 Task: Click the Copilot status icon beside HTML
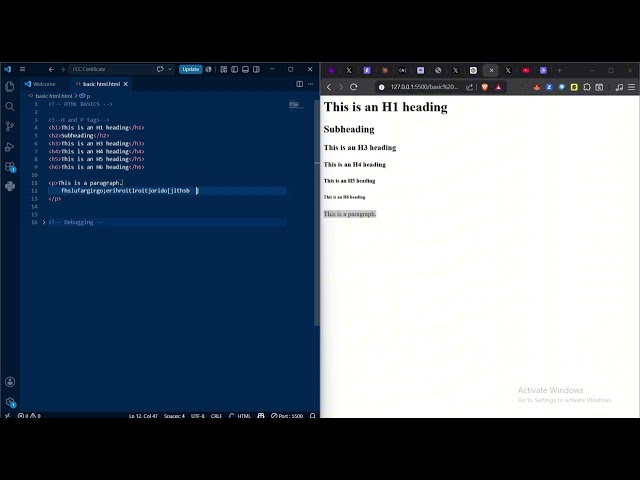point(261,416)
